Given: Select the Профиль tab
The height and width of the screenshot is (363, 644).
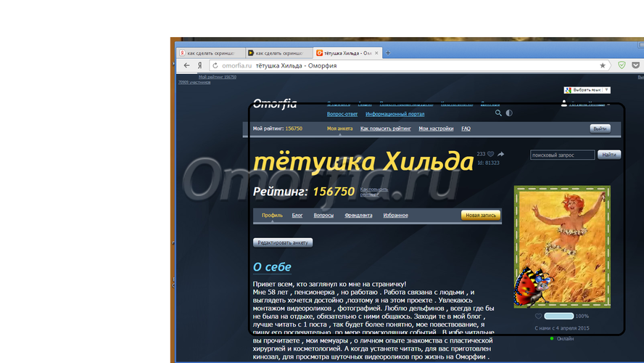Looking at the screenshot, I should pos(272,216).
